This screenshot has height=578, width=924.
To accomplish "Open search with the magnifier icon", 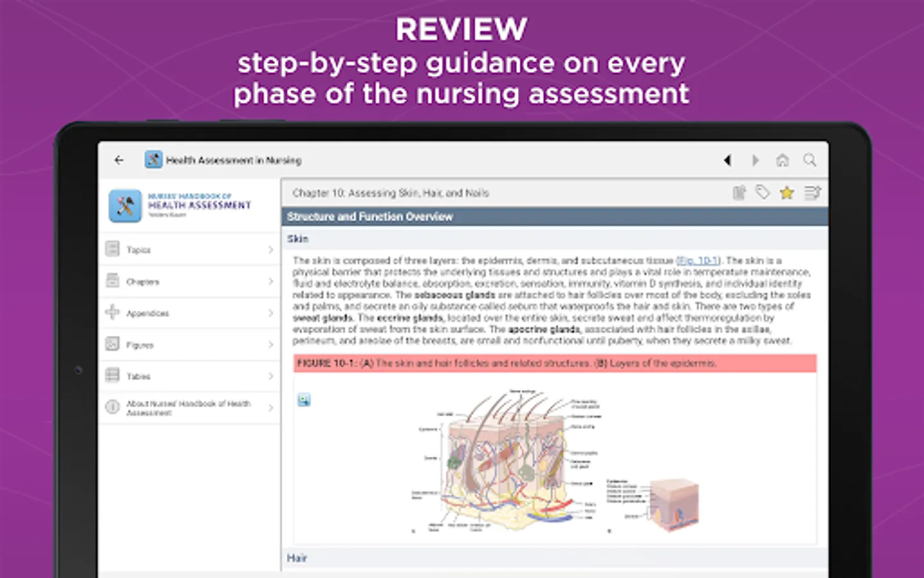I will tap(810, 160).
